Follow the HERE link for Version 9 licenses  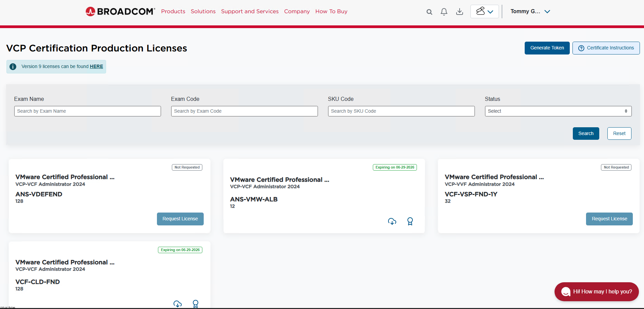coord(96,67)
